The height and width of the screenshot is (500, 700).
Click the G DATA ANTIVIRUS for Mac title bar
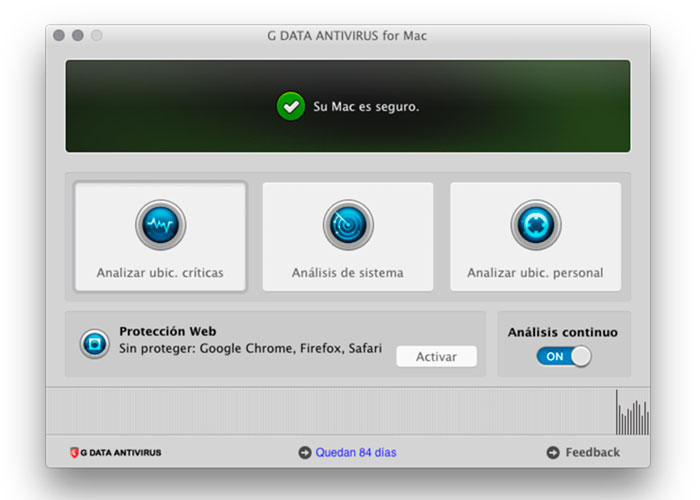click(347, 35)
